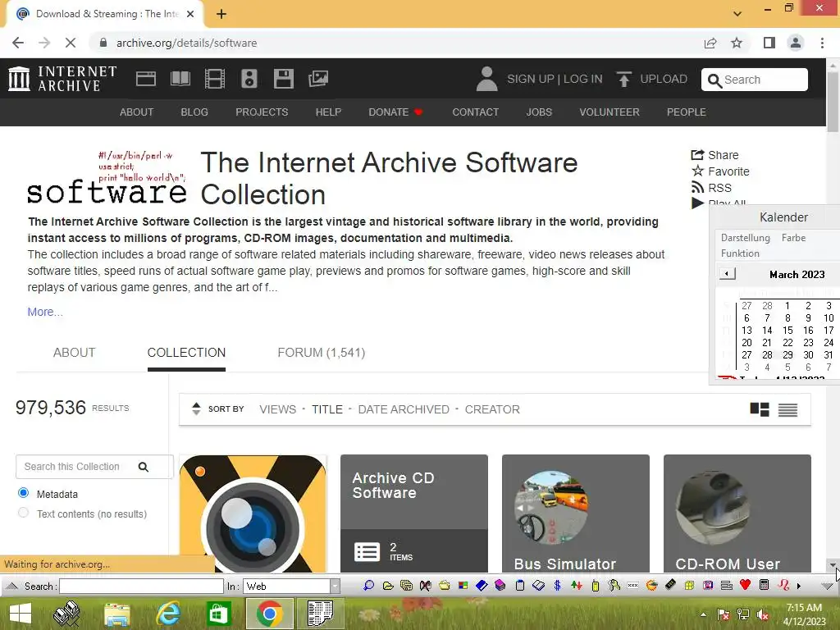This screenshot has width=840, height=630.
Task: Open the 'In: Web' dropdown
Action: pyautogui.click(x=335, y=586)
